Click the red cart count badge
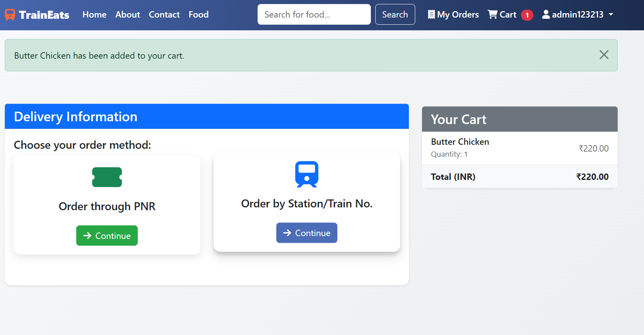 pos(527,15)
